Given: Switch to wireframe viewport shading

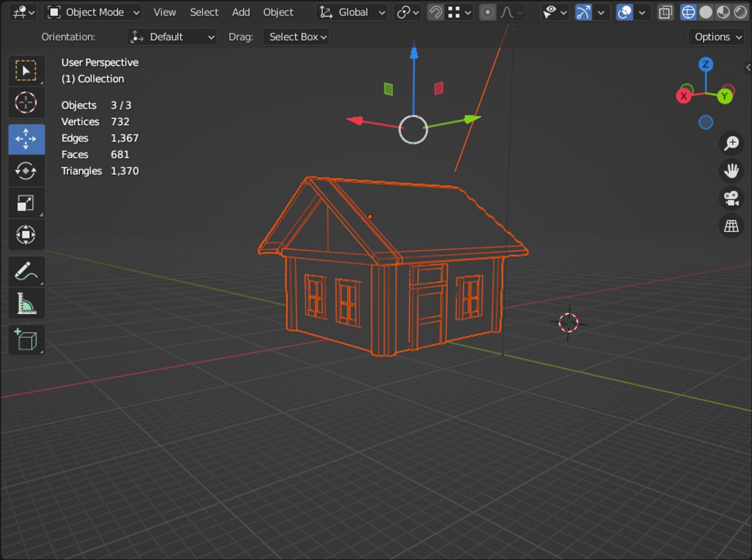Looking at the screenshot, I should click(x=688, y=12).
